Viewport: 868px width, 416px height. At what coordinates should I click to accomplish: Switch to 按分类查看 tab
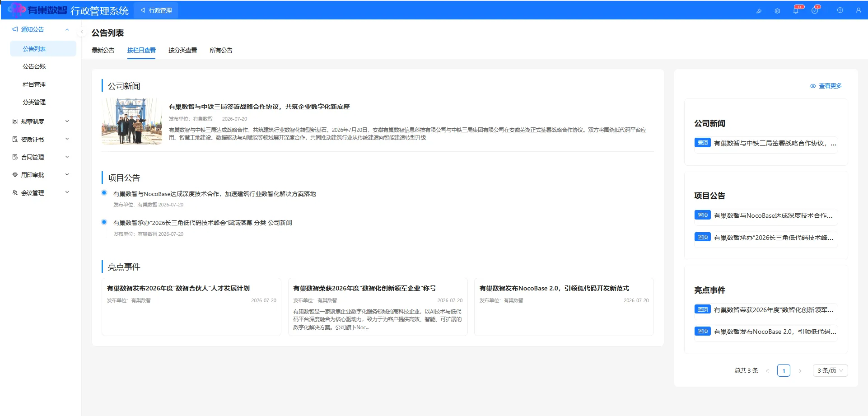(182, 50)
